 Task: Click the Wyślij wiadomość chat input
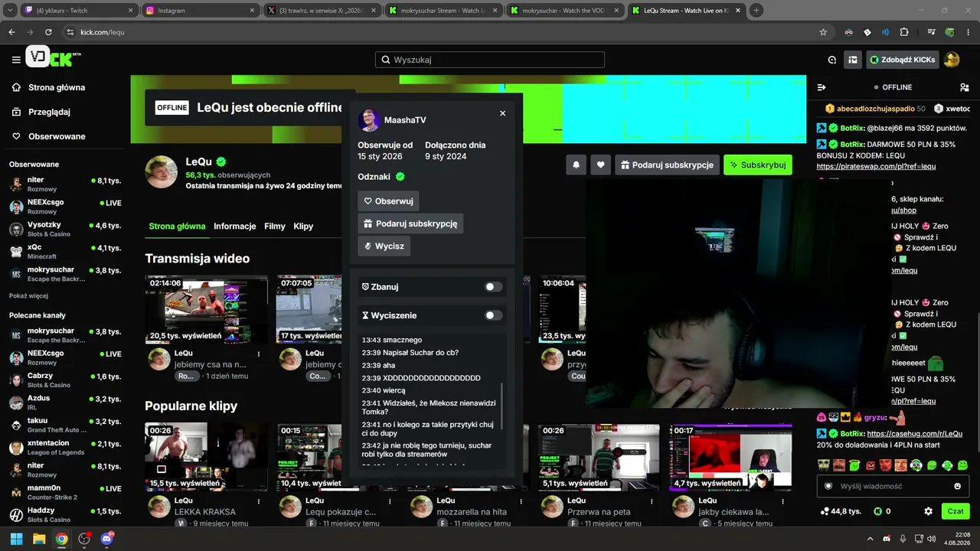[893, 486]
